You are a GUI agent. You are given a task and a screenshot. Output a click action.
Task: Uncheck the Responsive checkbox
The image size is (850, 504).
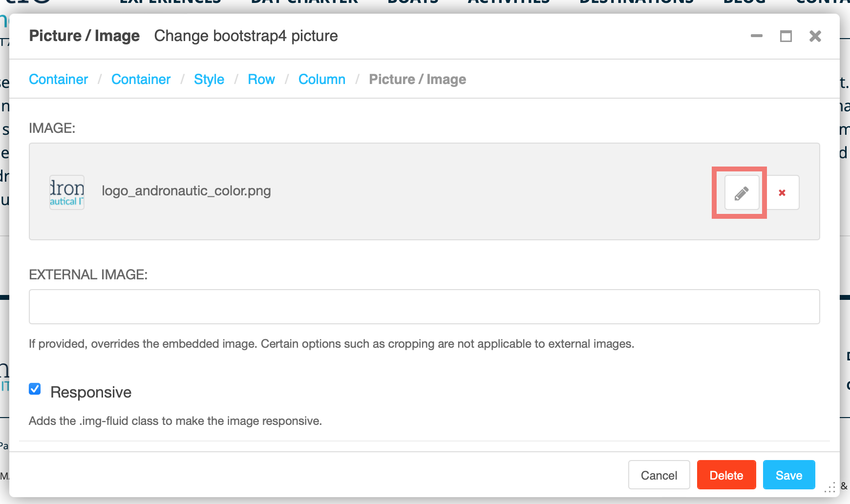tap(35, 389)
